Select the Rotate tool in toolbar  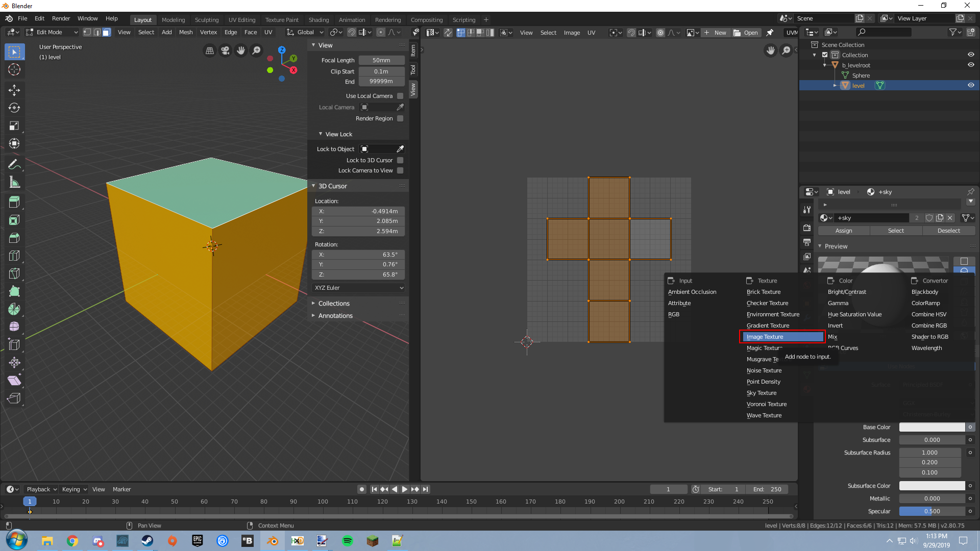(x=14, y=108)
